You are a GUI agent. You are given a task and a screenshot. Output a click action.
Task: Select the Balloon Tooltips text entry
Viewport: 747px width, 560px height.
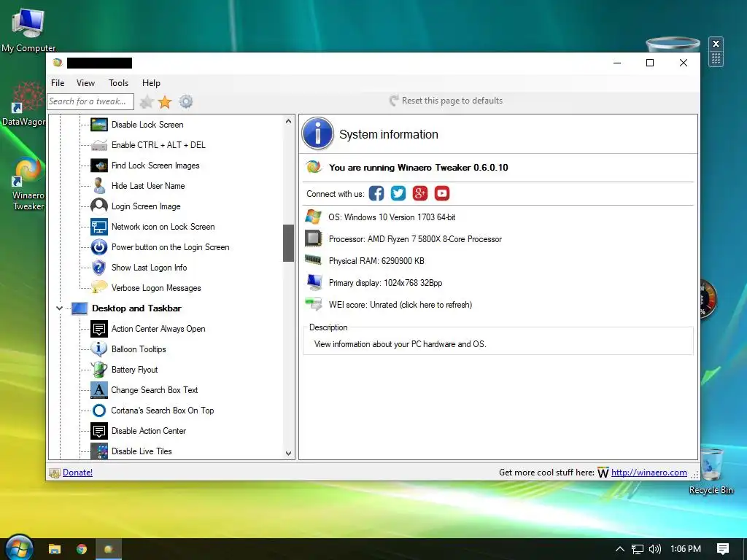tap(139, 349)
